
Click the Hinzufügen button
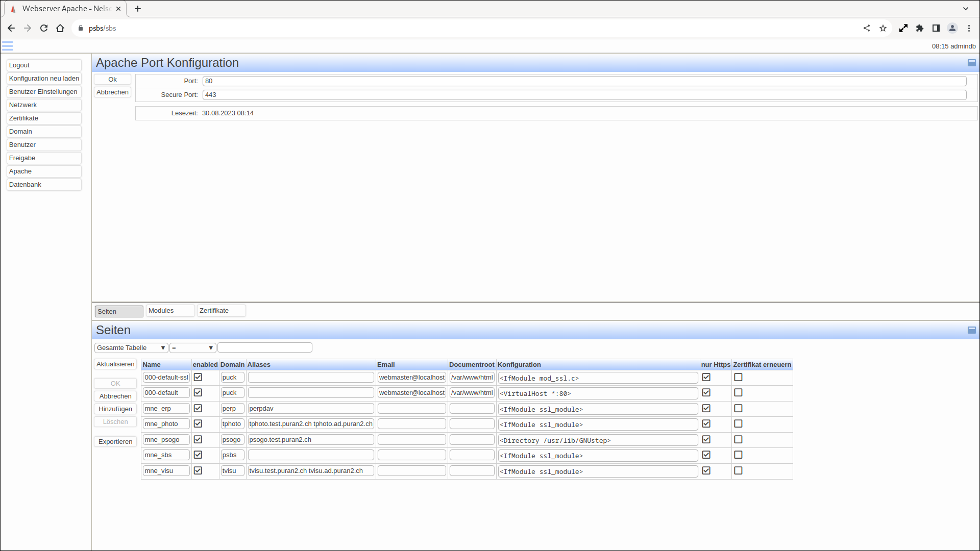(x=115, y=409)
